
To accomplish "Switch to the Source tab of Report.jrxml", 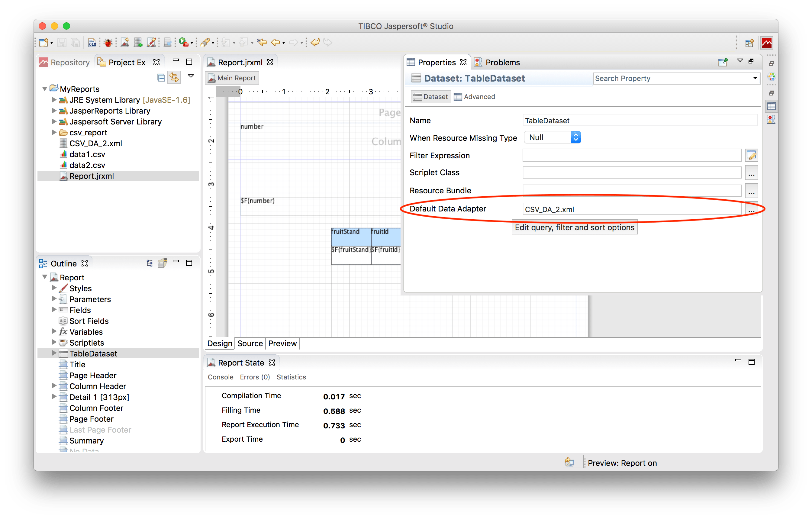I will [x=250, y=343].
